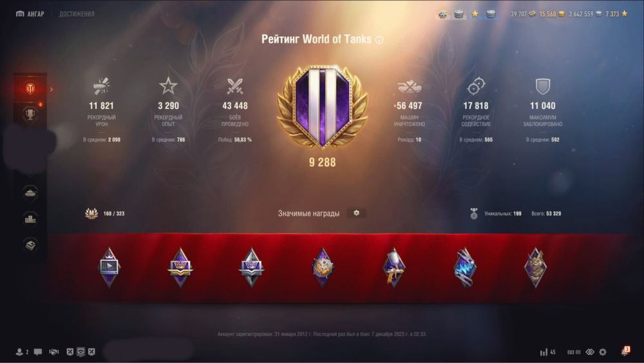
Task: Expand the sidebar with the chevron arrow
Action: [52, 89]
